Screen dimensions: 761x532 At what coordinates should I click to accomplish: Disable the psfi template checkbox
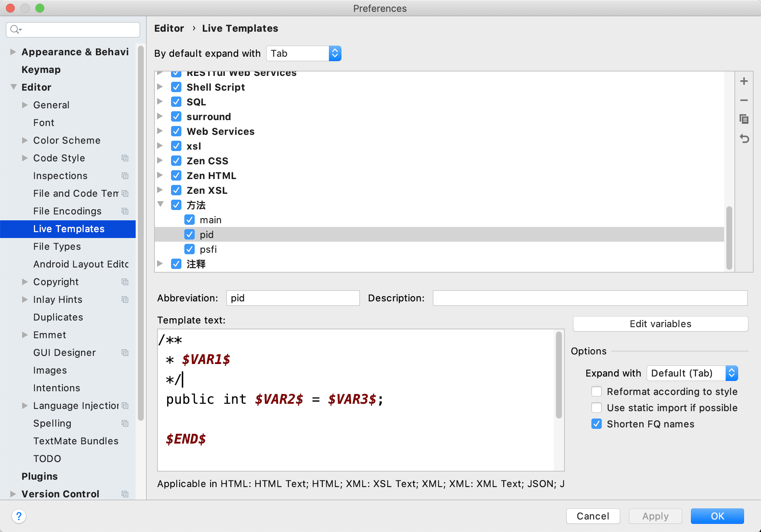pyautogui.click(x=190, y=249)
